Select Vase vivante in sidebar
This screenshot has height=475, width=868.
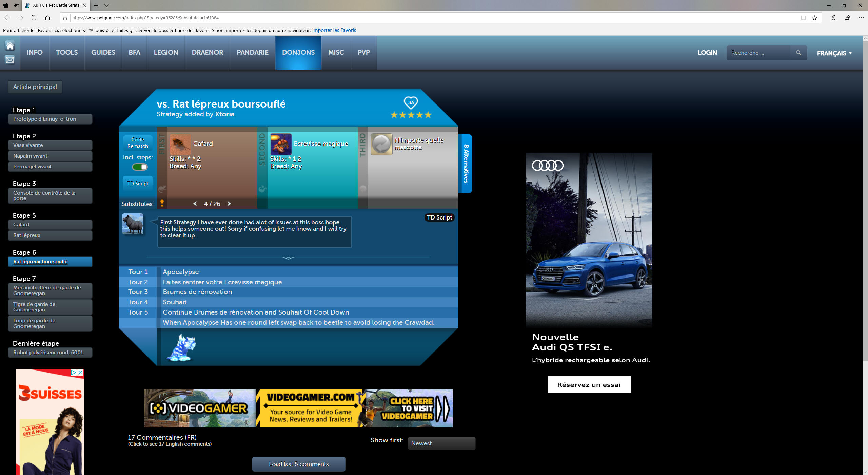50,145
